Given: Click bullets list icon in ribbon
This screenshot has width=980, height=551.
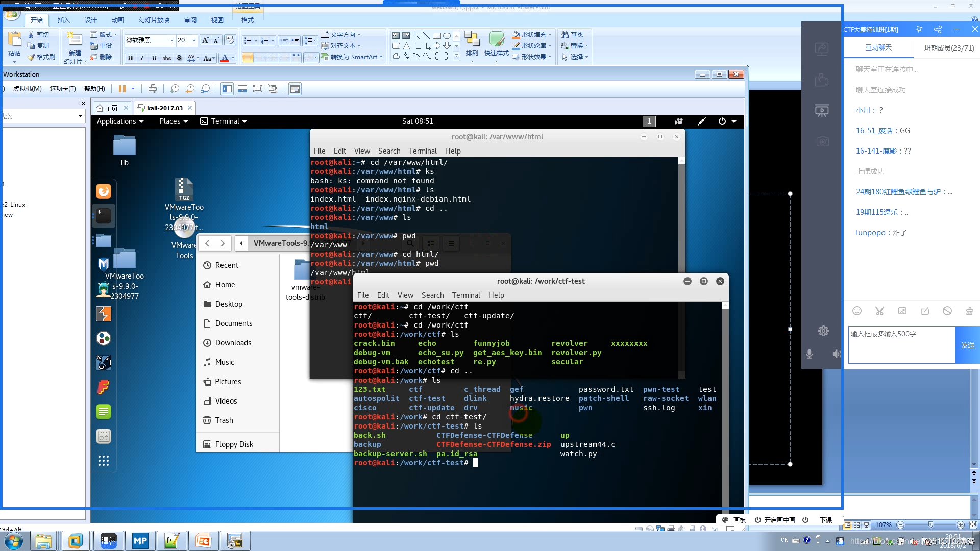Looking at the screenshot, I should (248, 40).
